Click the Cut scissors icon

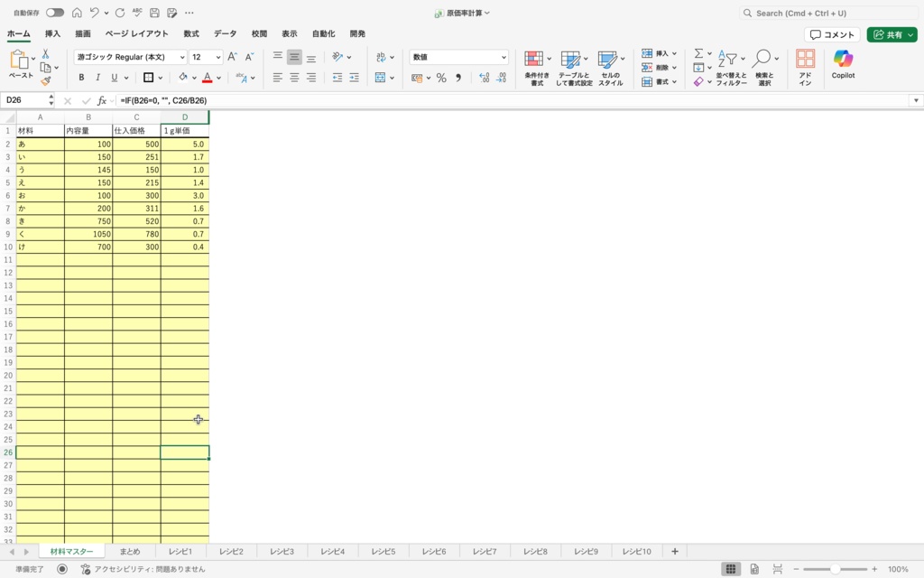point(45,53)
